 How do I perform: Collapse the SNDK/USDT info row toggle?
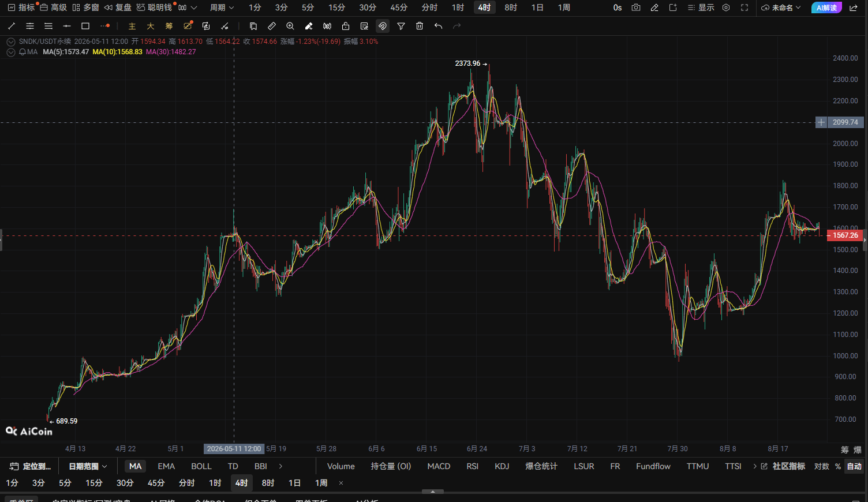click(11, 42)
